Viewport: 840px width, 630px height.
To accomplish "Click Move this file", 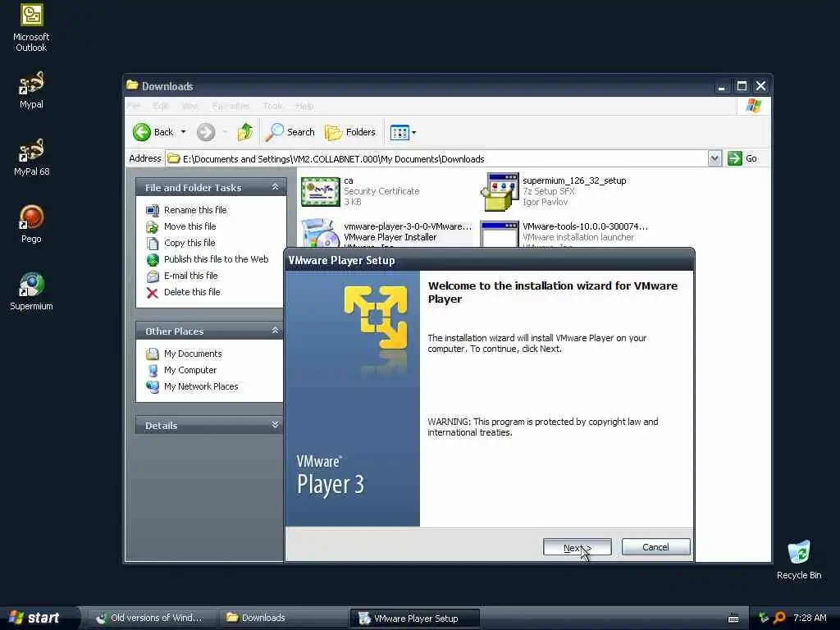I will point(189,226).
